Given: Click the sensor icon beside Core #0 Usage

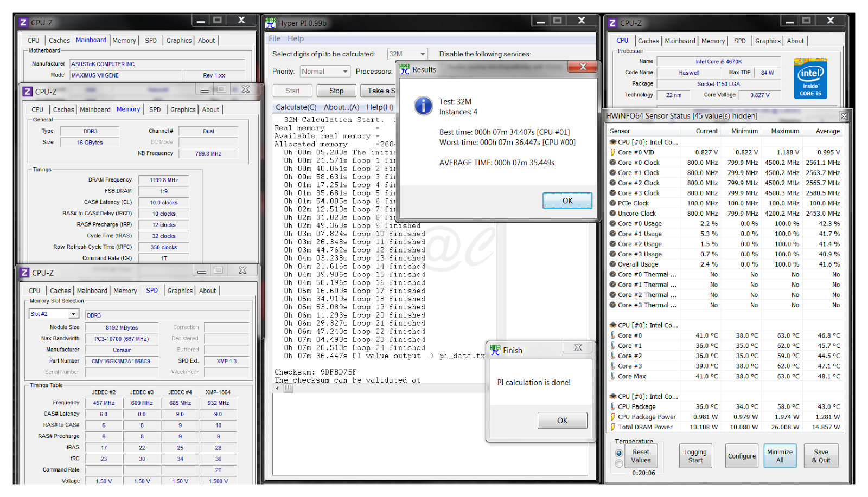Looking at the screenshot, I should click(613, 224).
